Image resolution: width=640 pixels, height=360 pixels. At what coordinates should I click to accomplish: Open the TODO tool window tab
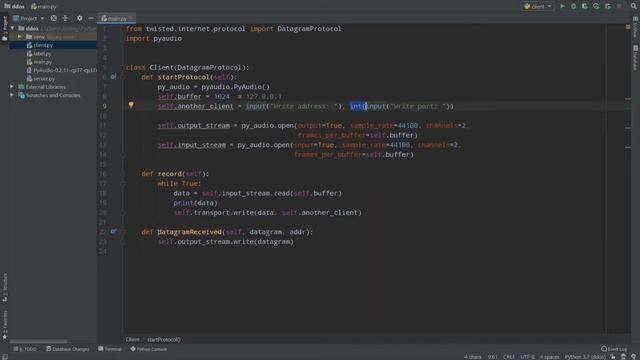point(25,349)
